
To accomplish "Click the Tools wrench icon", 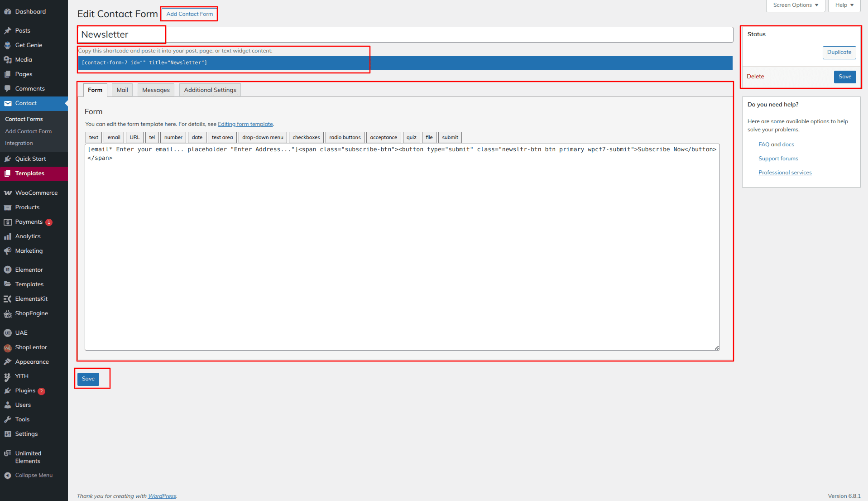I will [8, 419].
